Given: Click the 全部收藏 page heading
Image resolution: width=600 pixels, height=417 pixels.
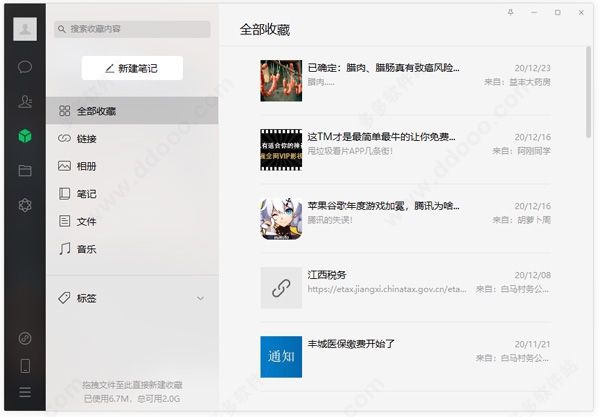Looking at the screenshot, I should (x=264, y=29).
